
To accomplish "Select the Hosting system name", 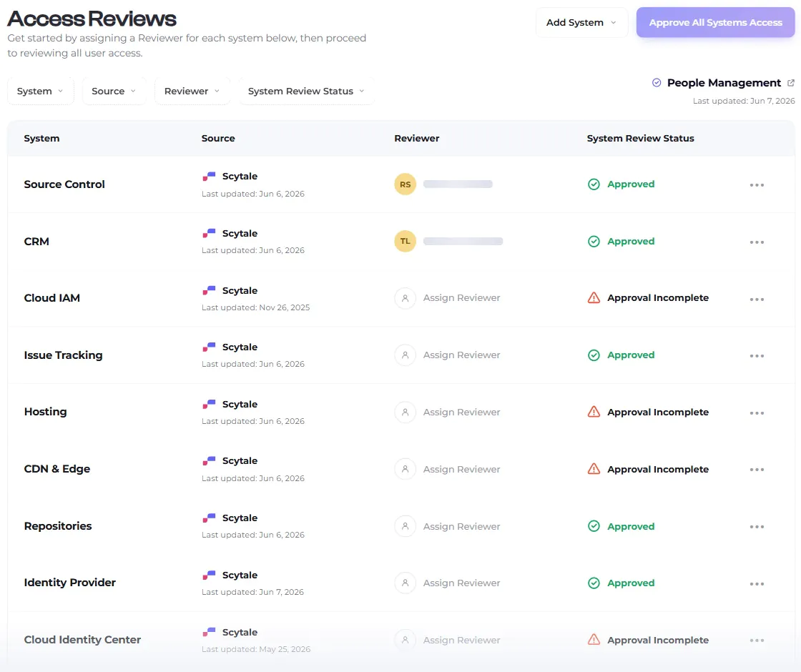I will pos(45,412).
